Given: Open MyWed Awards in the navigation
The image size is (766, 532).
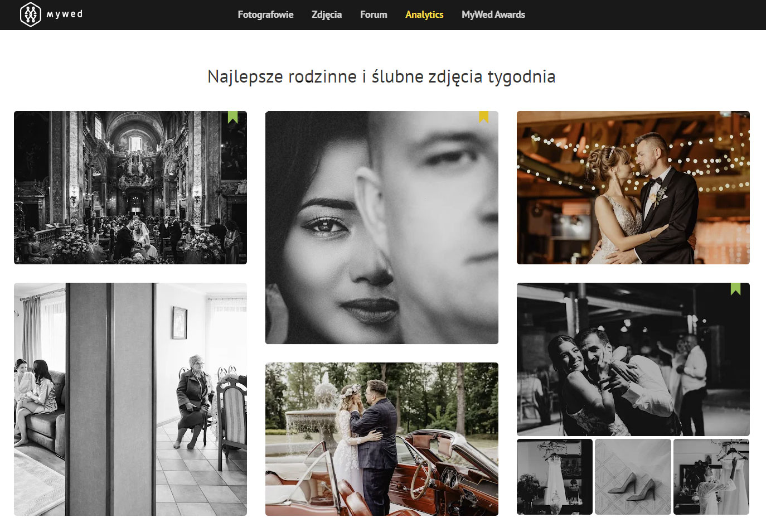Looking at the screenshot, I should (x=493, y=14).
